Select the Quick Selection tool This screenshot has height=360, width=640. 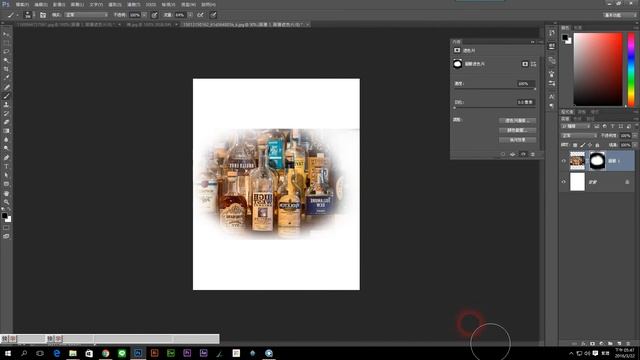[x=6, y=60]
